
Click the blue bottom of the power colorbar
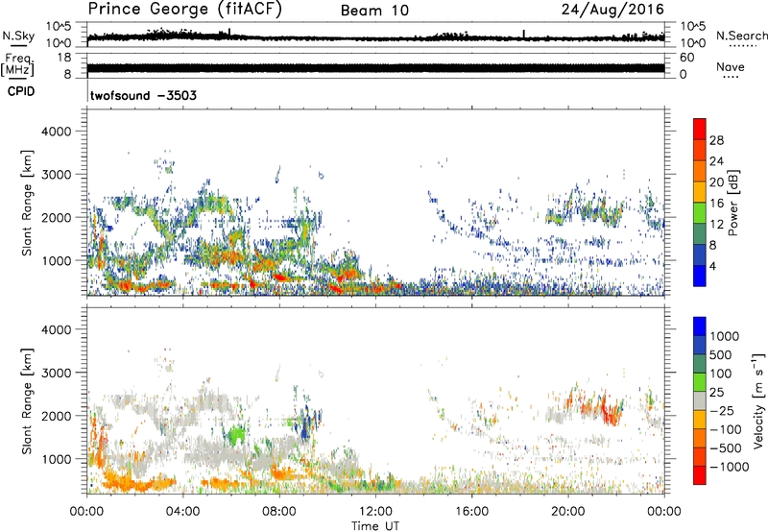coord(700,276)
